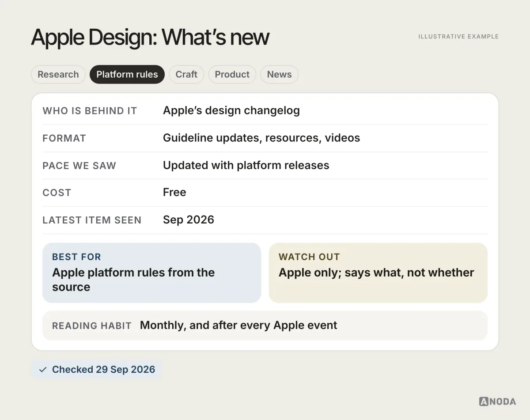Screen dimensions: 530x420
Task: Select the Platform rules tab
Action: pos(127,74)
